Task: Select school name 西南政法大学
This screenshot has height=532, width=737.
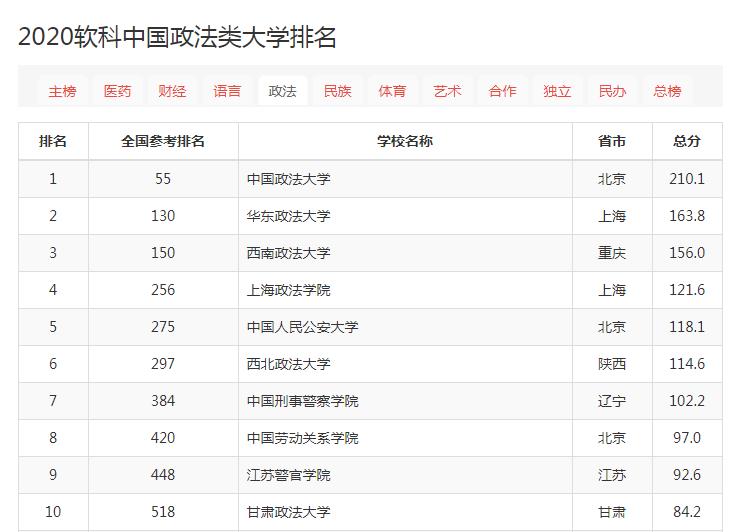Action: [x=289, y=253]
